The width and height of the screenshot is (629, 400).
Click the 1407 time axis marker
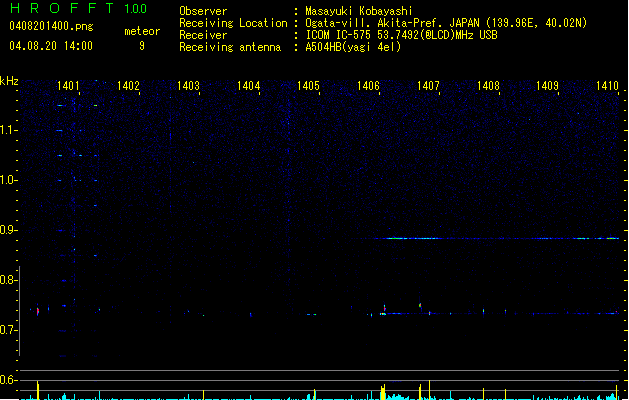[428, 86]
